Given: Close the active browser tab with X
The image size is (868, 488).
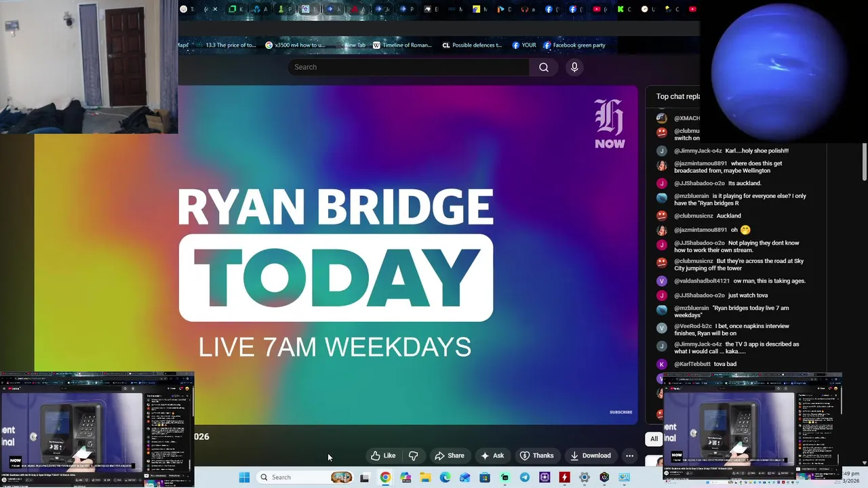Looking at the screenshot, I should coord(215,9).
